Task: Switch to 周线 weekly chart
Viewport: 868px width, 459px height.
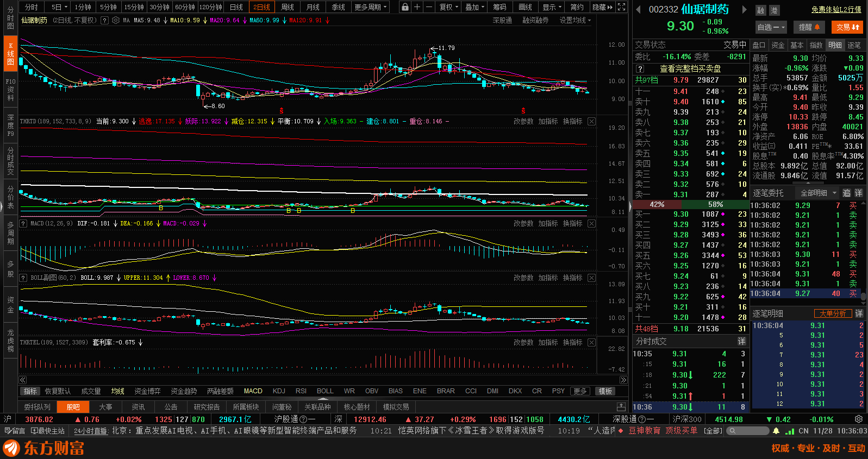Action: 288,7
